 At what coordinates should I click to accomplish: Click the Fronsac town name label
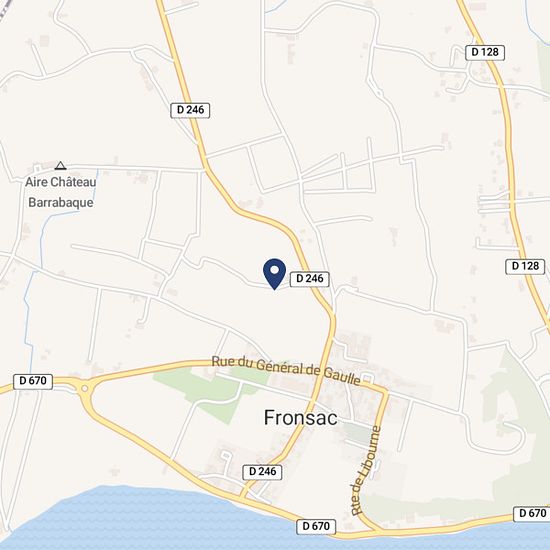click(x=301, y=417)
